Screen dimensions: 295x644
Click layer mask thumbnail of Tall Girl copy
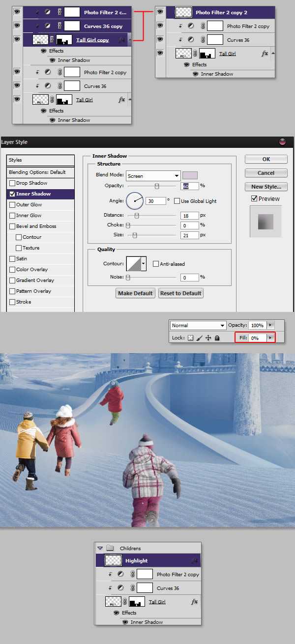64,39
